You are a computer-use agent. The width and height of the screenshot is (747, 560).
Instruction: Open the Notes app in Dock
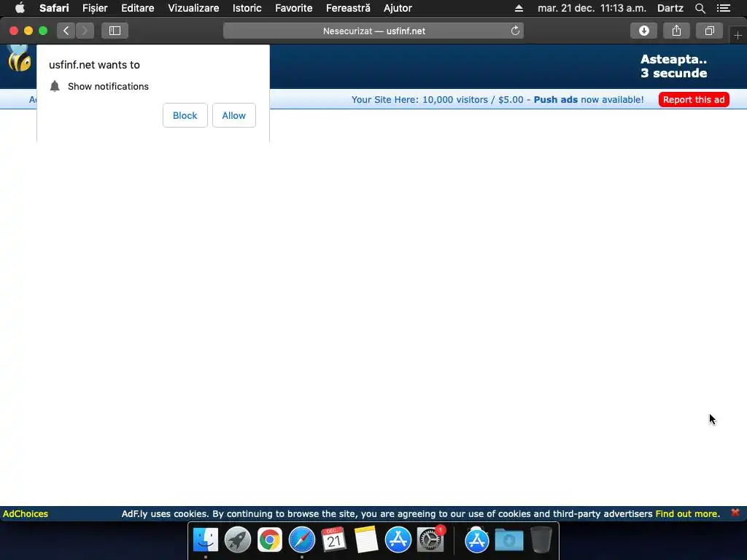(366, 540)
